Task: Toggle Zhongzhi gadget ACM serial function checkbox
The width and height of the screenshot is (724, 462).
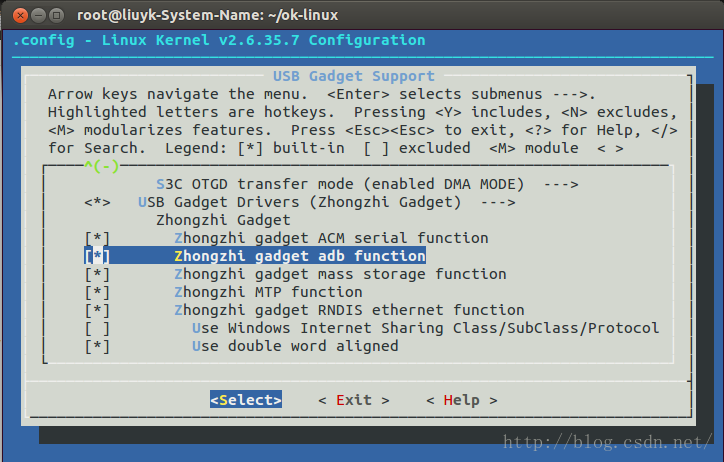Action: [97, 238]
